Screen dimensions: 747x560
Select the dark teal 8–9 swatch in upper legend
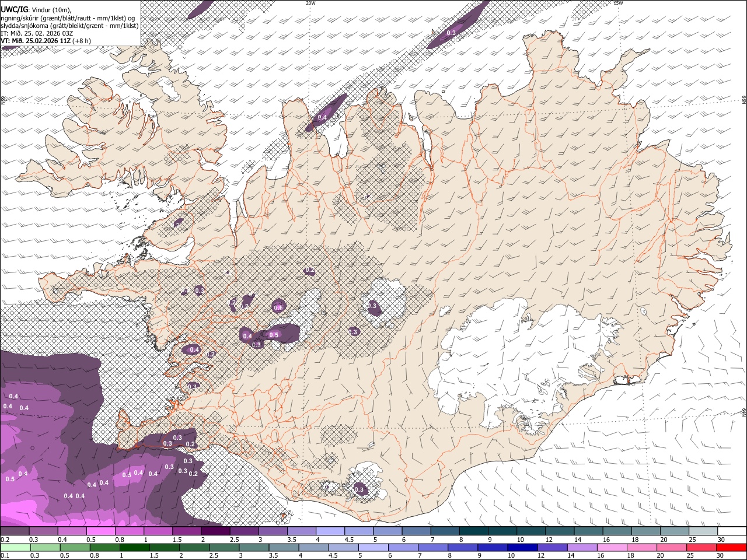click(x=473, y=531)
